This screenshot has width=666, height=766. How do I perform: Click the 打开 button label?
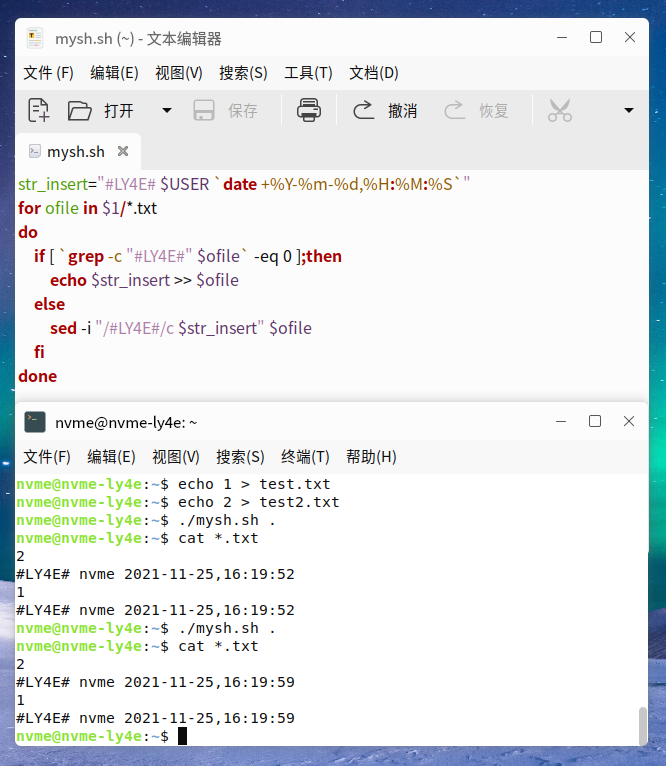[119, 111]
